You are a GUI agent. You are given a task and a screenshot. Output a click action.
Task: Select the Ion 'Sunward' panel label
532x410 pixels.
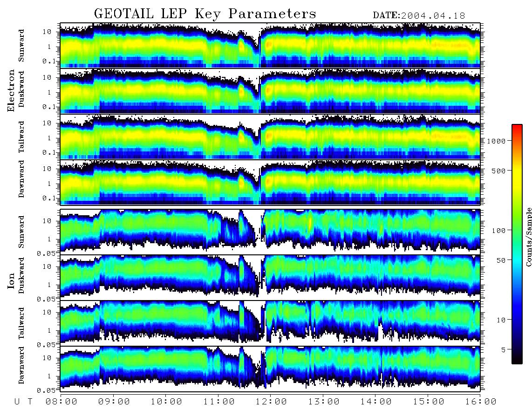tap(21, 232)
